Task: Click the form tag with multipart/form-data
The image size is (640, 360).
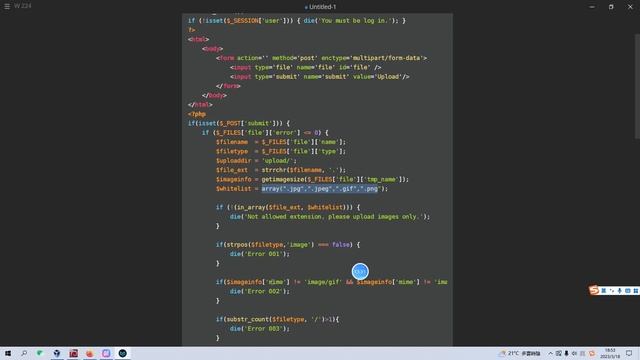Action: click(322, 58)
